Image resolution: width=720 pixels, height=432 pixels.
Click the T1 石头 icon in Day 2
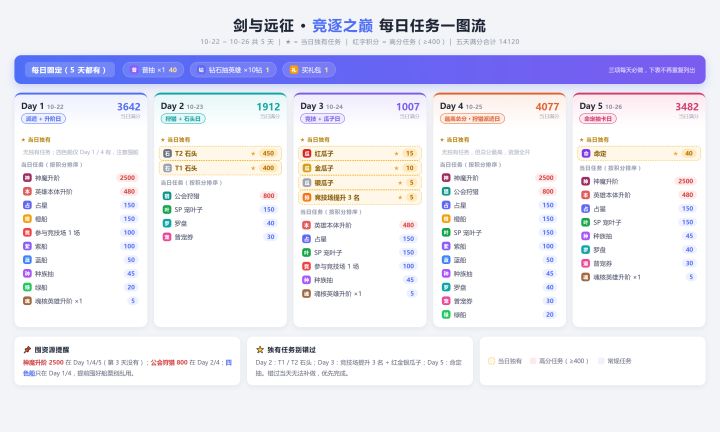pos(168,168)
